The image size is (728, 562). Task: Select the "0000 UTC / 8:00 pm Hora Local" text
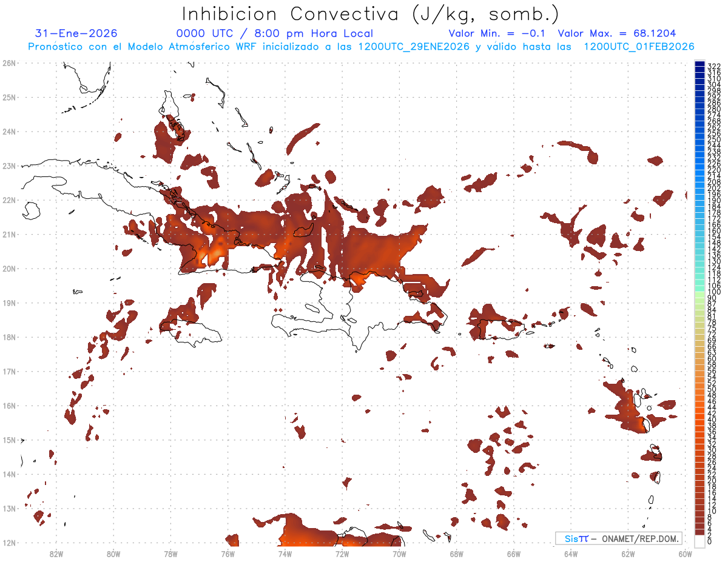coord(274,33)
